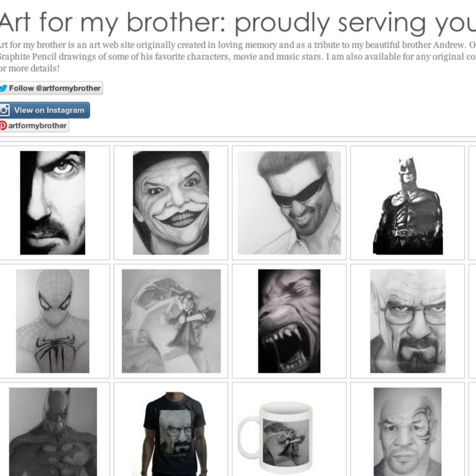Image resolution: width=476 pixels, height=476 pixels.
Task: Click the Instagram camera icon
Action: click(x=4, y=110)
